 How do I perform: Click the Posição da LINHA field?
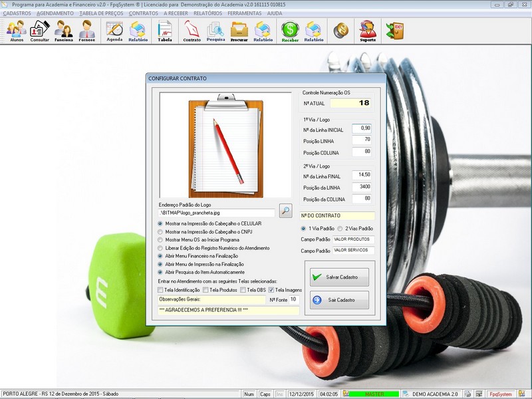point(362,187)
